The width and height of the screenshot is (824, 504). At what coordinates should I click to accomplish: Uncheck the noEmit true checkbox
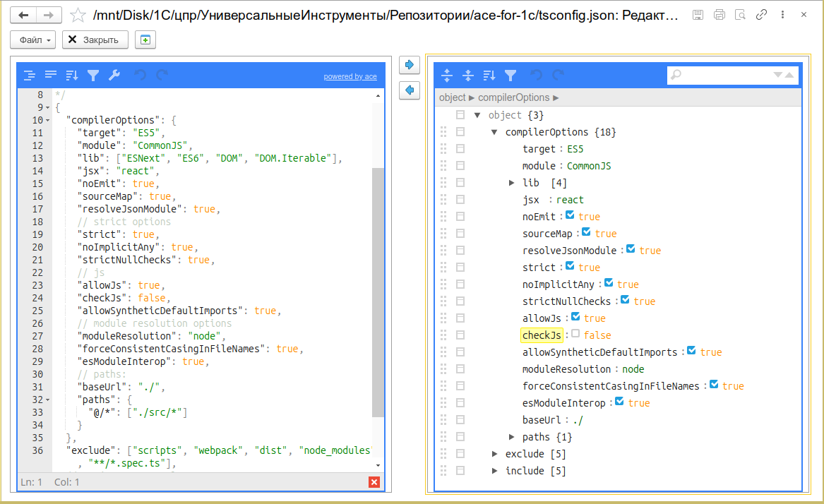click(x=570, y=215)
